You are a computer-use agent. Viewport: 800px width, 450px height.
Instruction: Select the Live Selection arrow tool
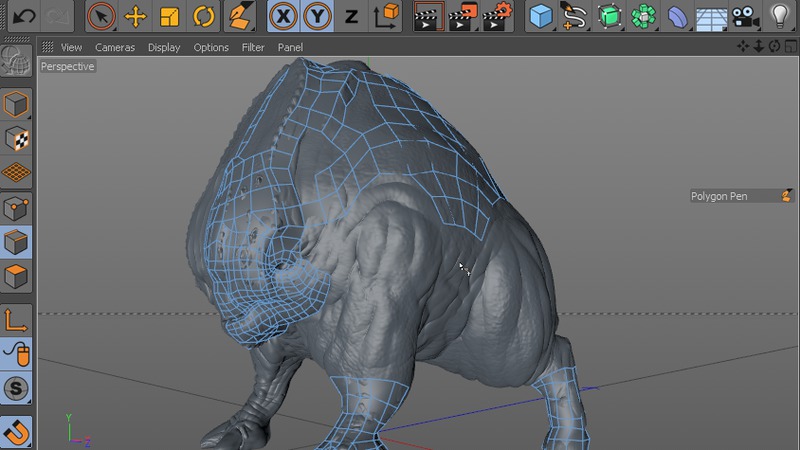(101, 16)
